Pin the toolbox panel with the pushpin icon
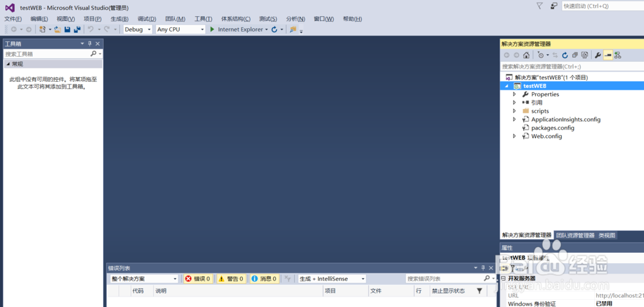 coord(90,44)
